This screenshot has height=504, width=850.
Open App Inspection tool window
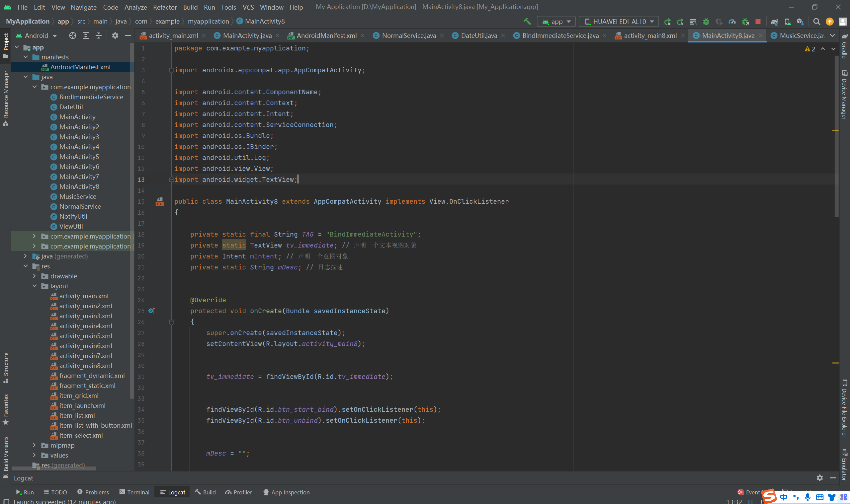286,492
